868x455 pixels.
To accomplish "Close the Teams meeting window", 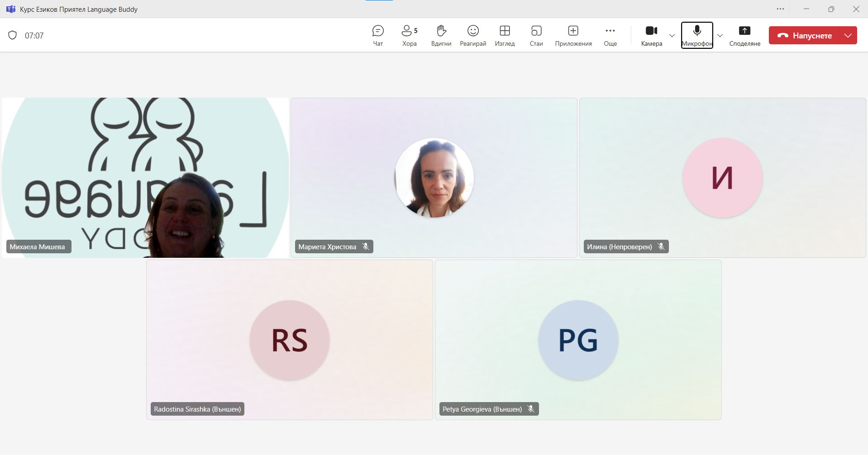I will [x=856, y=9].
